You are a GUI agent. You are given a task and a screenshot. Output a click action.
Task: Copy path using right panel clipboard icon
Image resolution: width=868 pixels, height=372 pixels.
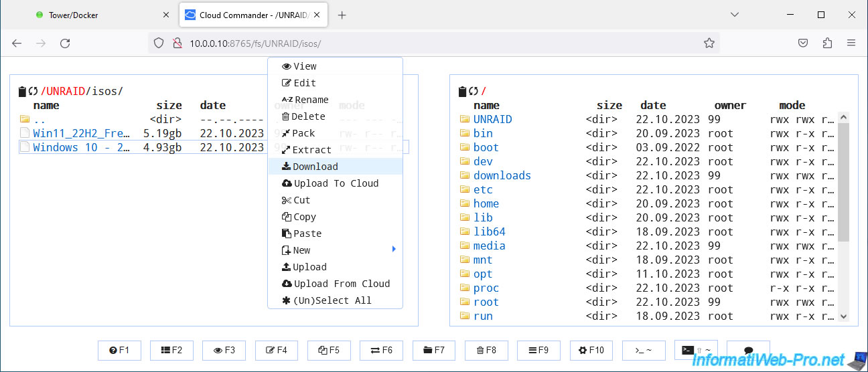coord(463,92)
